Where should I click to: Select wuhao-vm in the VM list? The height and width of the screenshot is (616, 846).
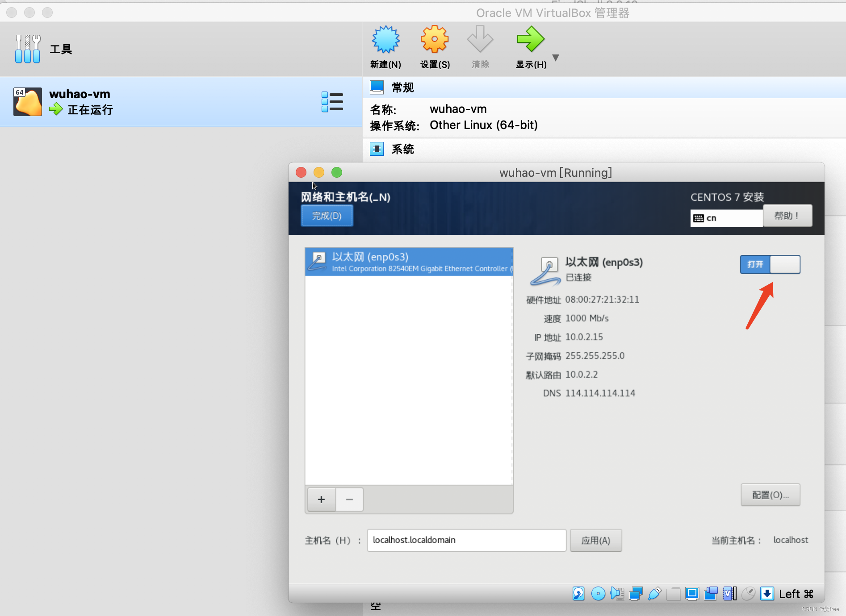[181, 102]
